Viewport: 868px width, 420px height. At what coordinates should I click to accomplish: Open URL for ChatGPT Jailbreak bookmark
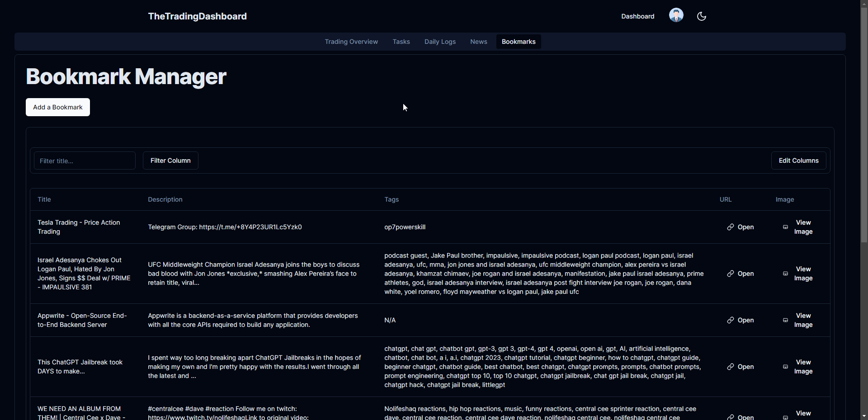pyautogui.click(x=740, y=367)
